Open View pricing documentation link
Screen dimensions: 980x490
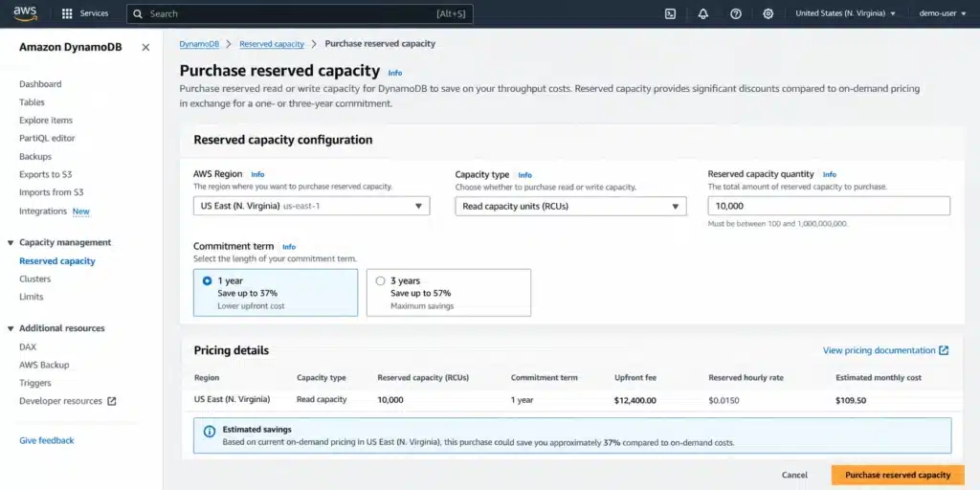[x=879, y=350]
